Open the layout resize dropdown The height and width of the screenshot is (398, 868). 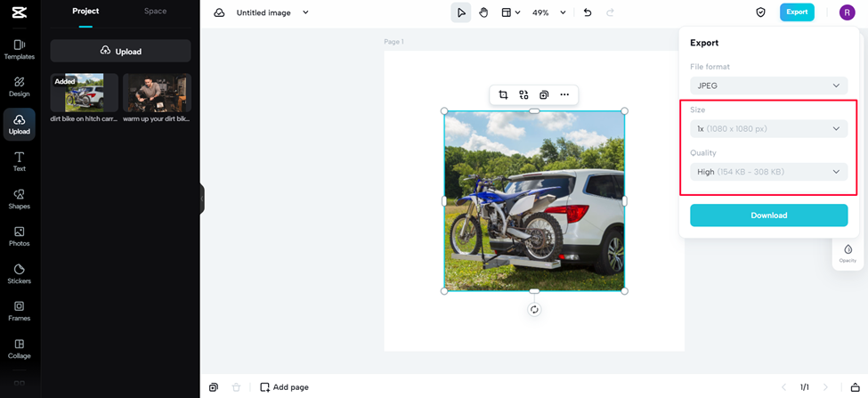click(x=510, y=12)
